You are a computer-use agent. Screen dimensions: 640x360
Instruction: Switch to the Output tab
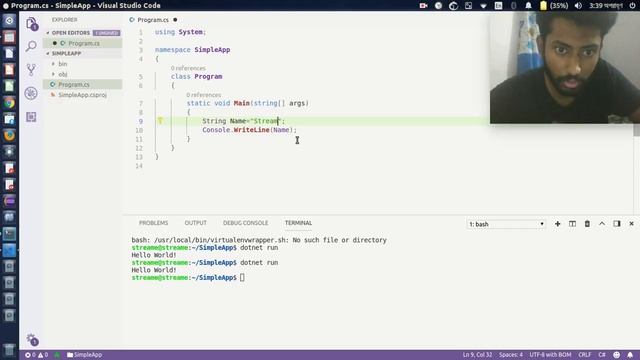[196, 223]
